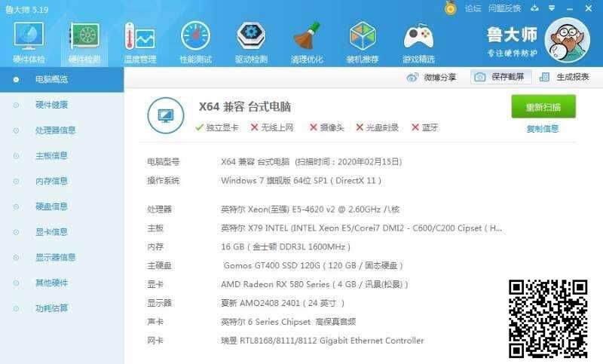Switch to the 硬件健康 sidebar tab
603x364 pixels.
click(x=51, y=105)
